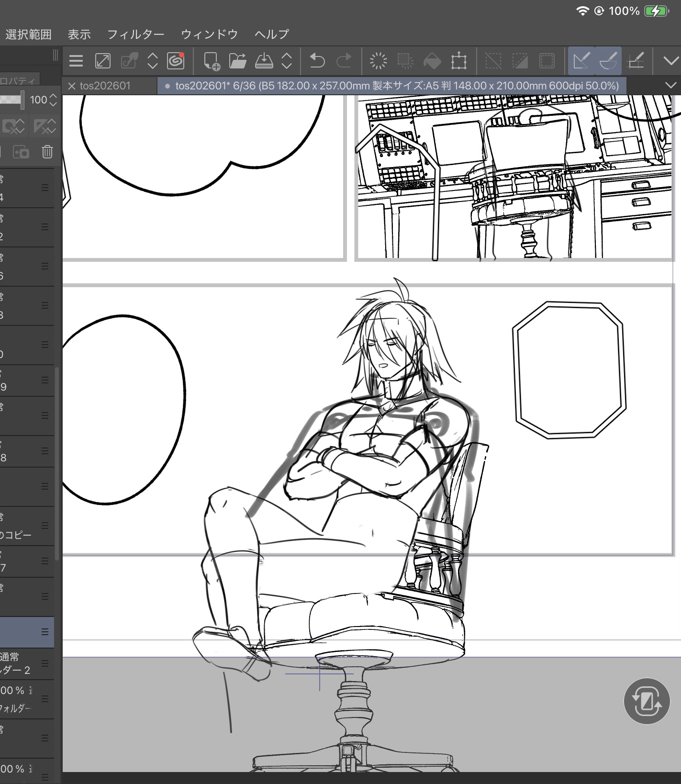
Task: Click the Open file folder icon
Action: click(237, 61)
